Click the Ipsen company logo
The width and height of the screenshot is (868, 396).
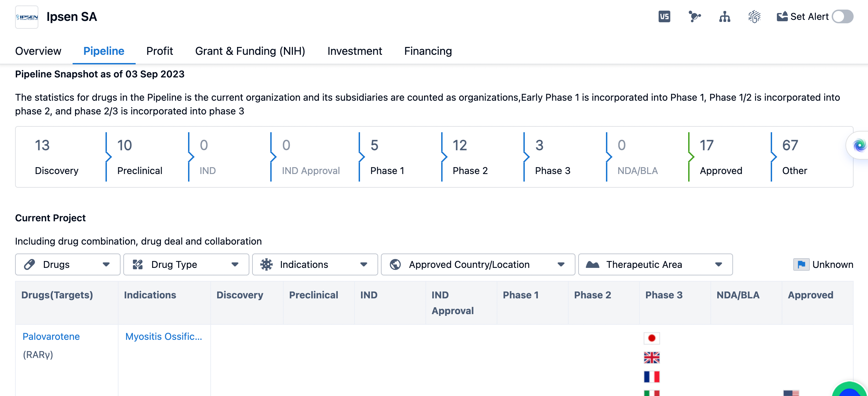click(x=27, y=17)
